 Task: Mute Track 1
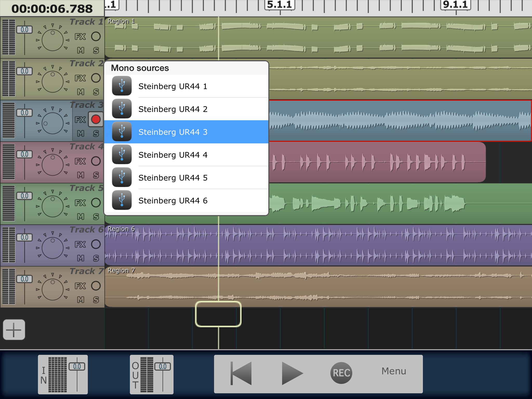click(81, 50)
